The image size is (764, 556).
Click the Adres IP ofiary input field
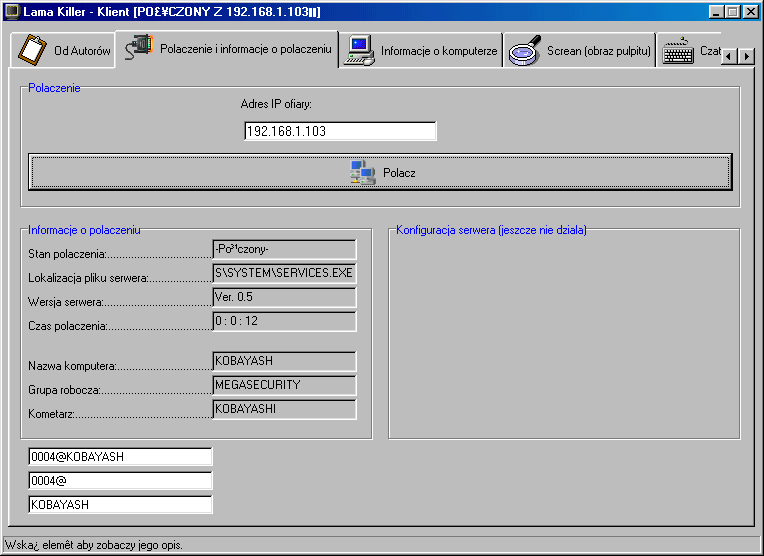[x=340, y=131]
